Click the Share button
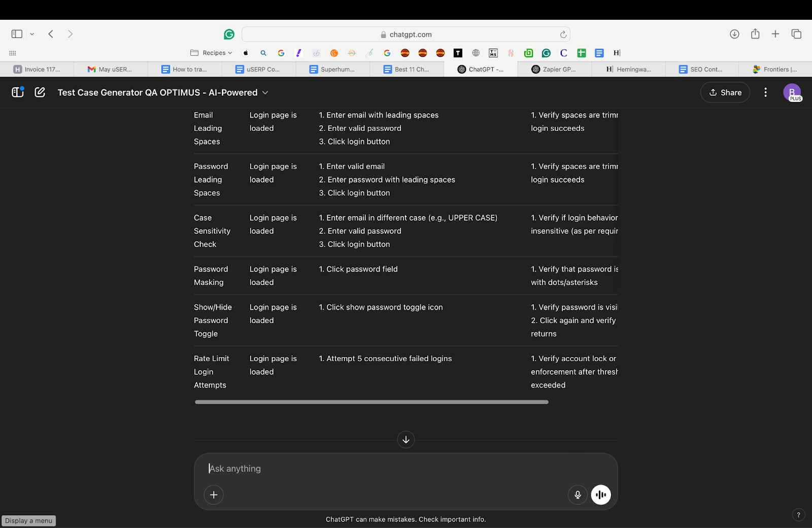Viewport: 812px width, 528px height. pos(725,92)
